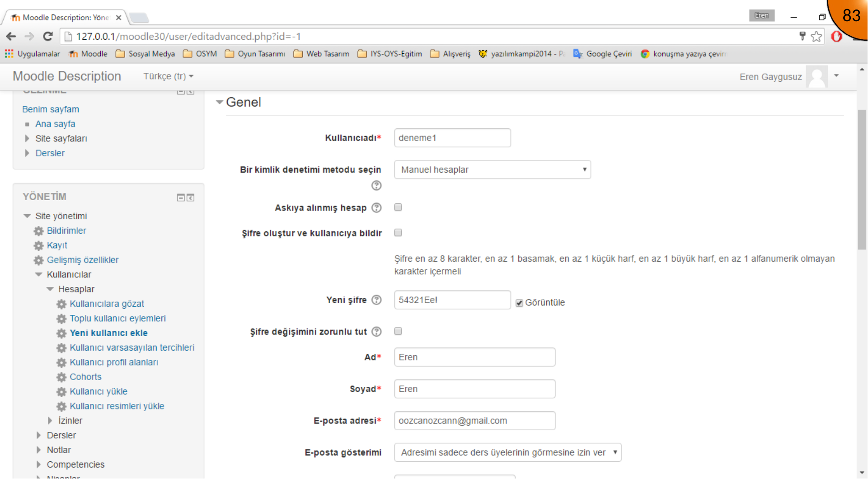Click gear icon beside Gelişmiş özellikler

[39, 260]
